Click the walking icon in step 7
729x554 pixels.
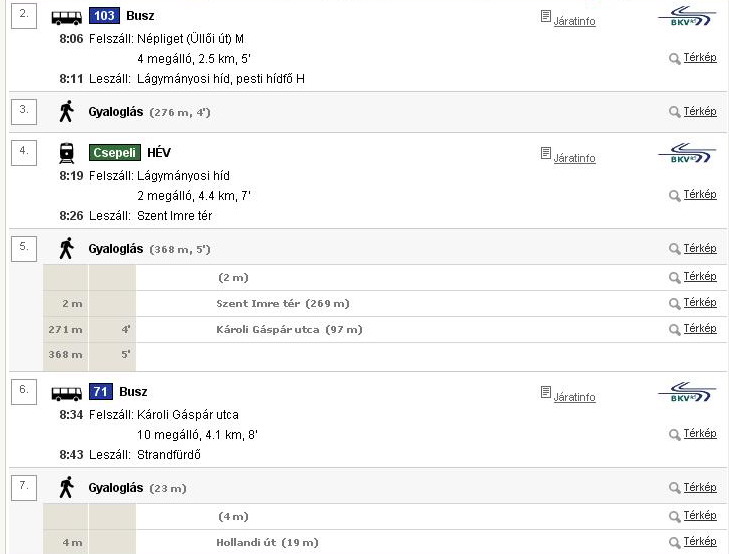click(67, 487)
